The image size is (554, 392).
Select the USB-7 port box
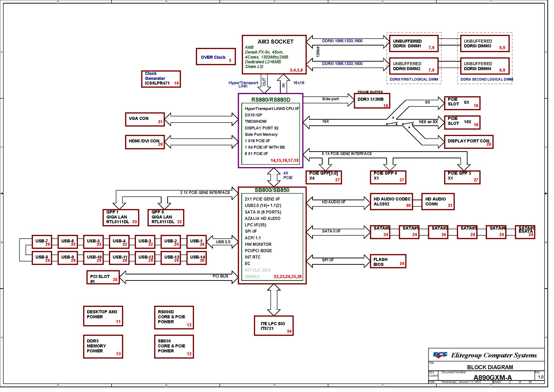(42, 242)
